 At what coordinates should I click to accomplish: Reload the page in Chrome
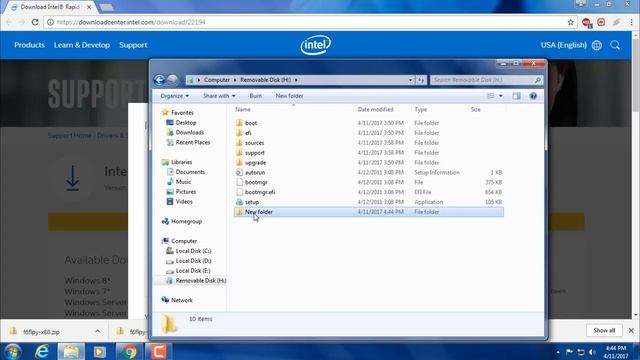click(x=35, y=22)
